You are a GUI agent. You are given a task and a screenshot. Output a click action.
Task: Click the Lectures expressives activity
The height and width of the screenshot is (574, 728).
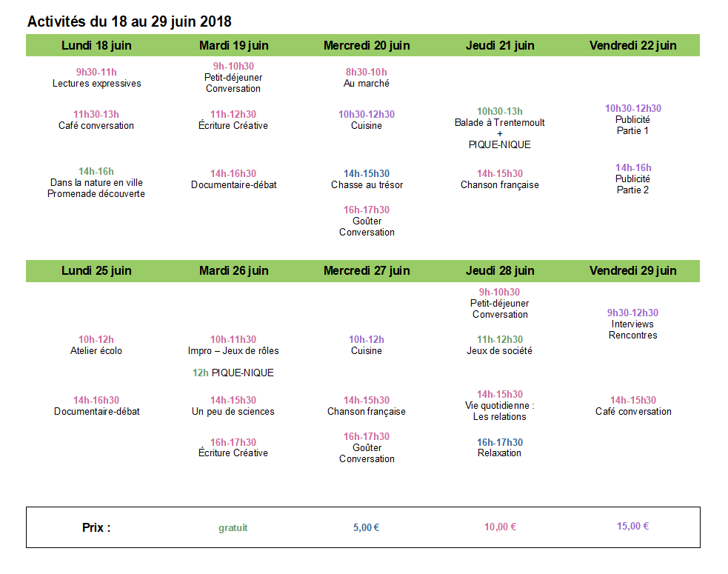(x=96, y=84)
